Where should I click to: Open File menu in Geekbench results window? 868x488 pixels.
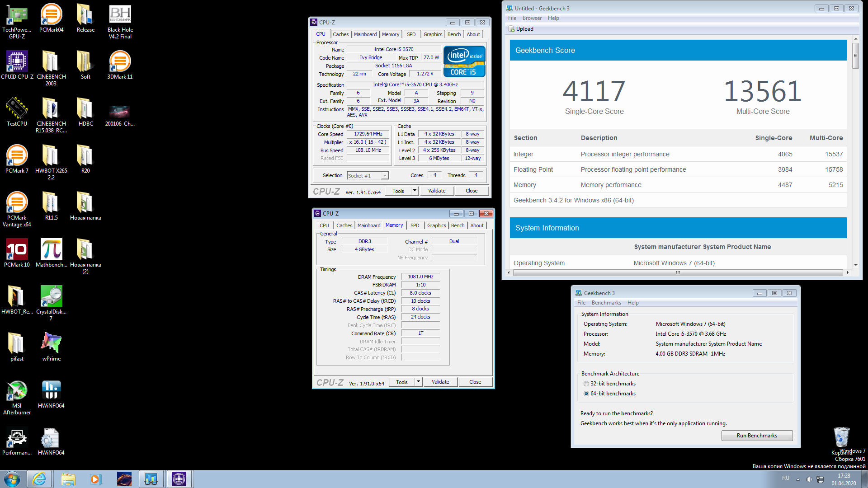coord(512,18)
